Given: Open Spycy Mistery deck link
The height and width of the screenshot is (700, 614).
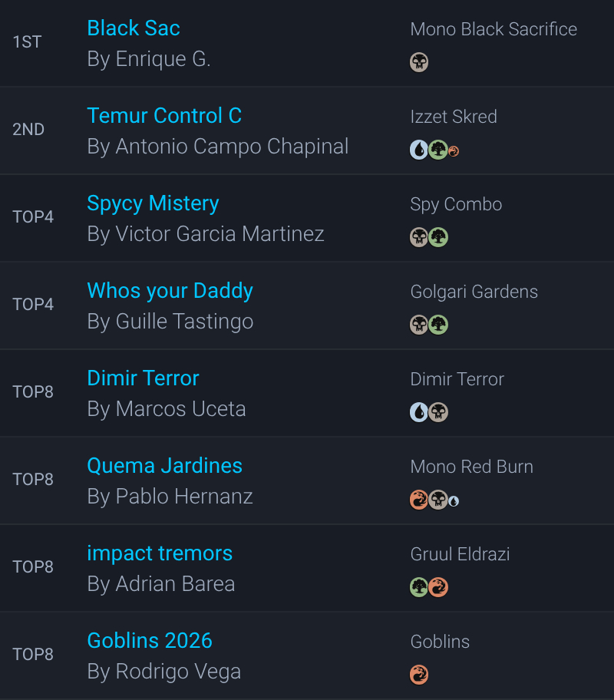Looking at the screenshot, I should point(153,203).
